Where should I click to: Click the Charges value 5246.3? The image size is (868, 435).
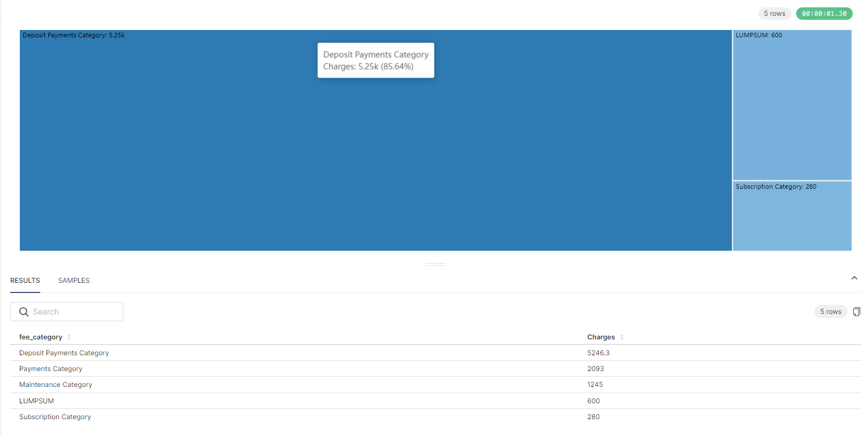[x=599, y=352]
